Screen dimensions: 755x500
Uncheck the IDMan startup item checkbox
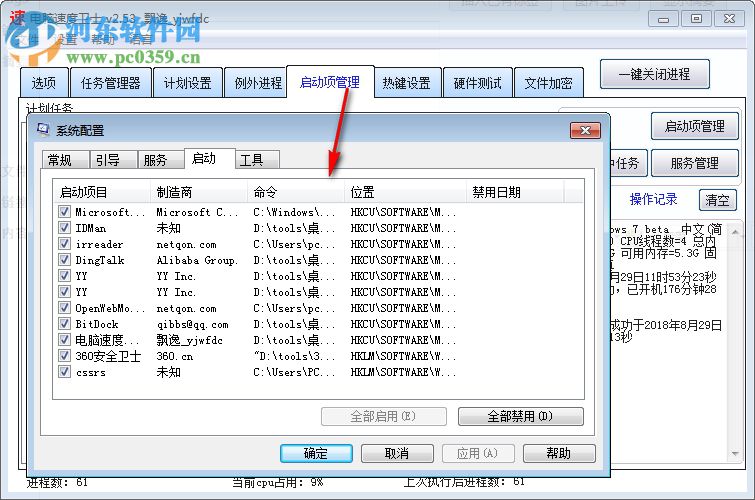64,227
